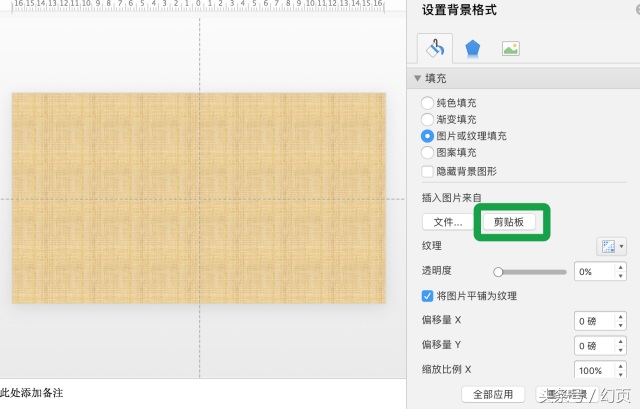Open the texture preset picker

point(611,246)
